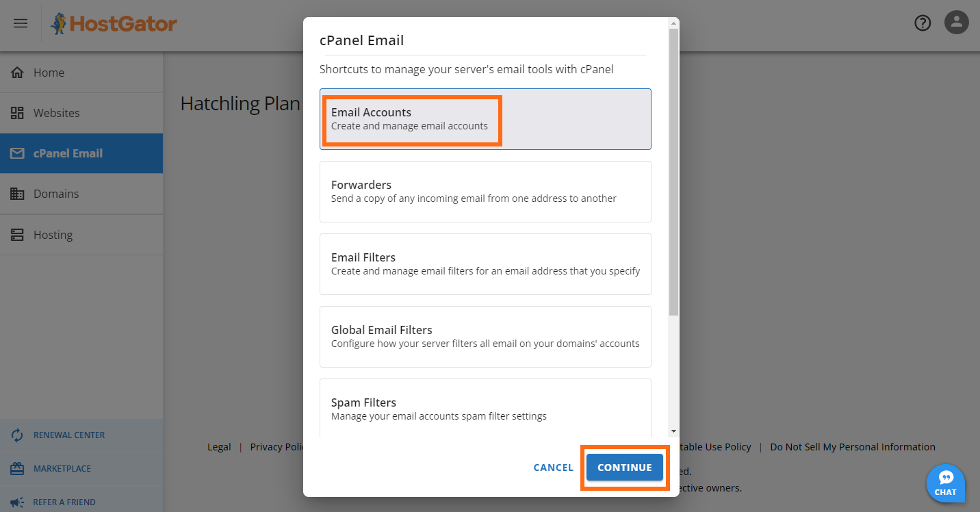The height and width of the screenshot is (512, 980).
Task: Open the Privacy Policy link
Action: [276, 446]
